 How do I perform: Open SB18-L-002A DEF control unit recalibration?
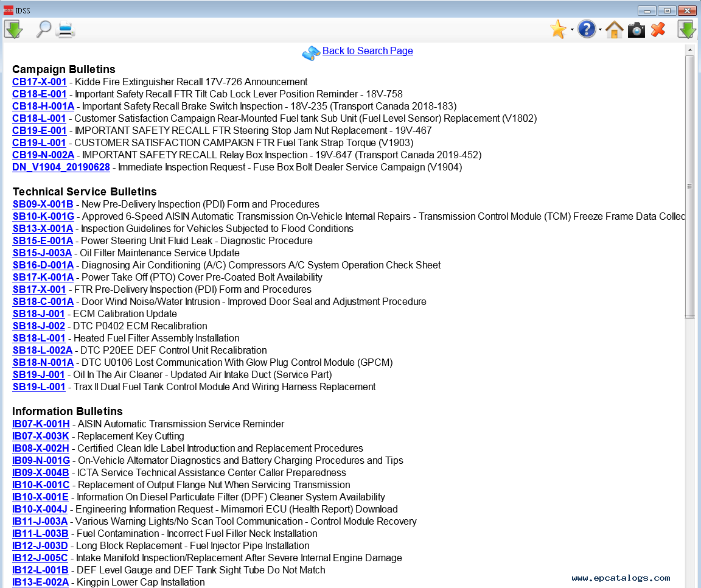(43, 351)
